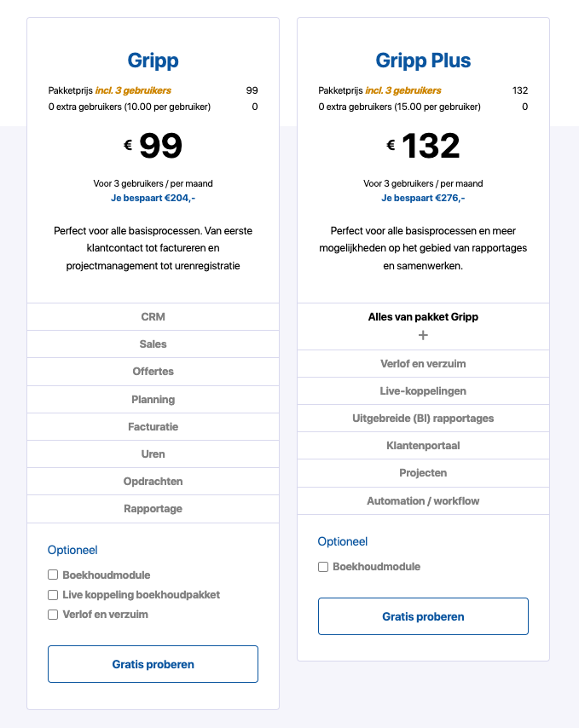This screenshot has height=728, width=579.
Task: Open the Uitgebreide (BI) rapportages row
Action: pos(423,418)
